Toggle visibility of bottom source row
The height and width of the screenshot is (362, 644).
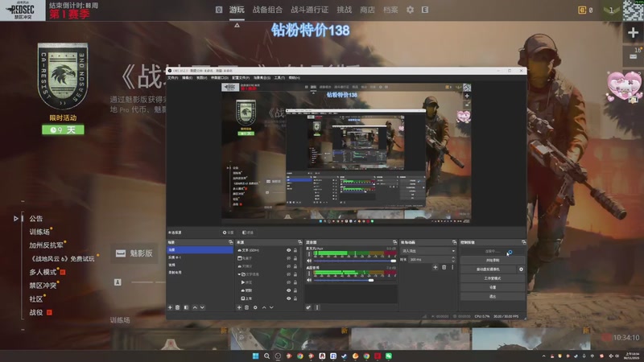point(288,298)
